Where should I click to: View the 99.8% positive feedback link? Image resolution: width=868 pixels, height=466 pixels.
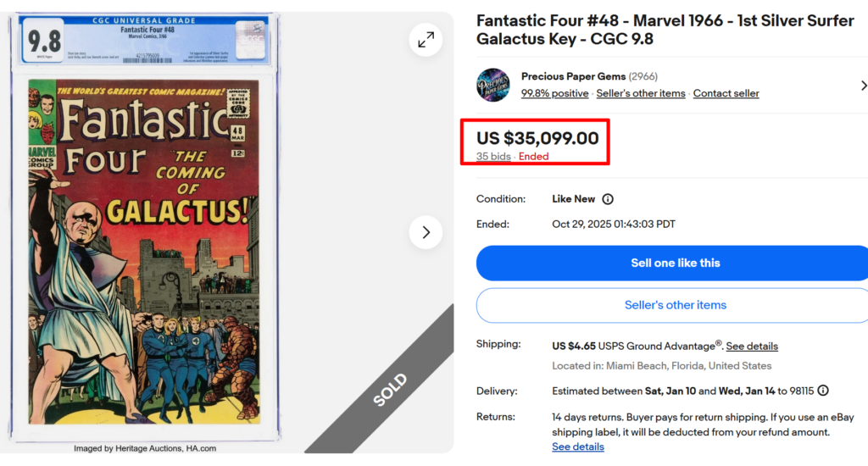554,93
